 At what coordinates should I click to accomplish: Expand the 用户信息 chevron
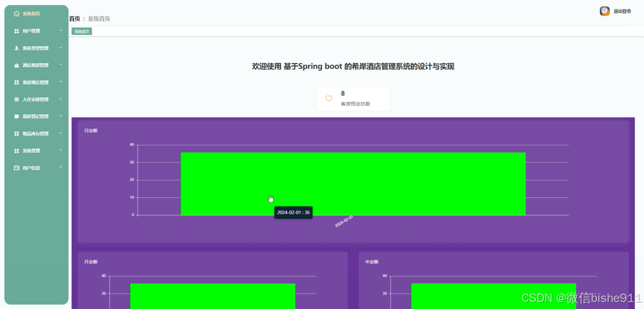click(60, 168)
